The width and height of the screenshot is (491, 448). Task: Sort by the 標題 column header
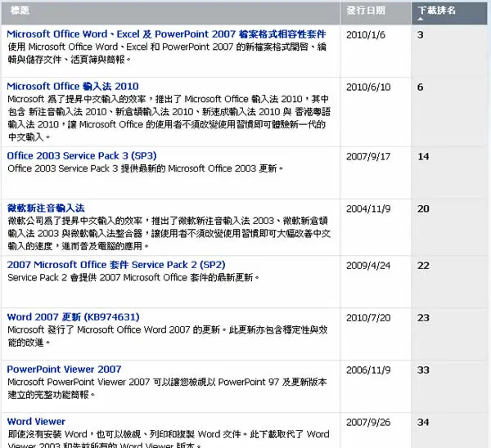pos(20,11)
